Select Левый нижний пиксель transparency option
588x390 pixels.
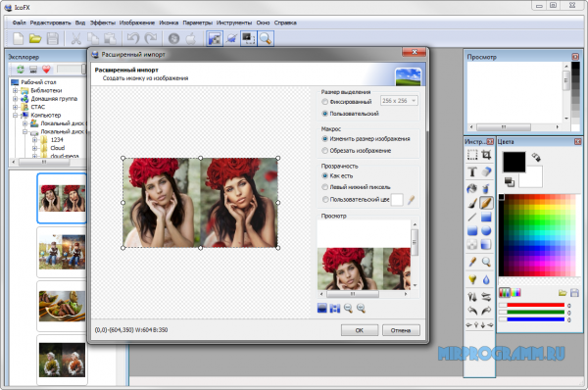[x=325, y=187]
